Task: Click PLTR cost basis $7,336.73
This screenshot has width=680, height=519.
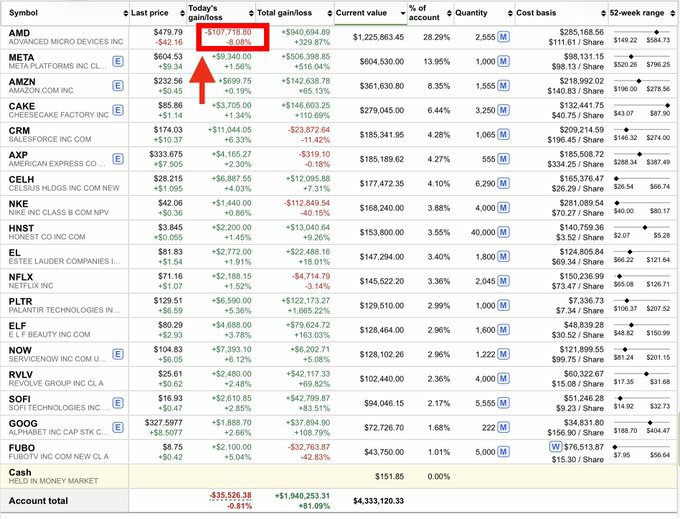Action: (586, 300)
